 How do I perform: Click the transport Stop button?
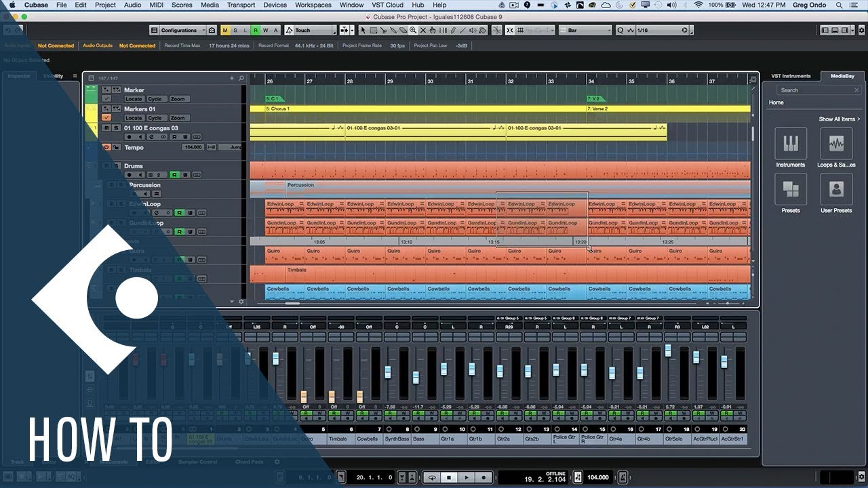[x=449, y=477]
